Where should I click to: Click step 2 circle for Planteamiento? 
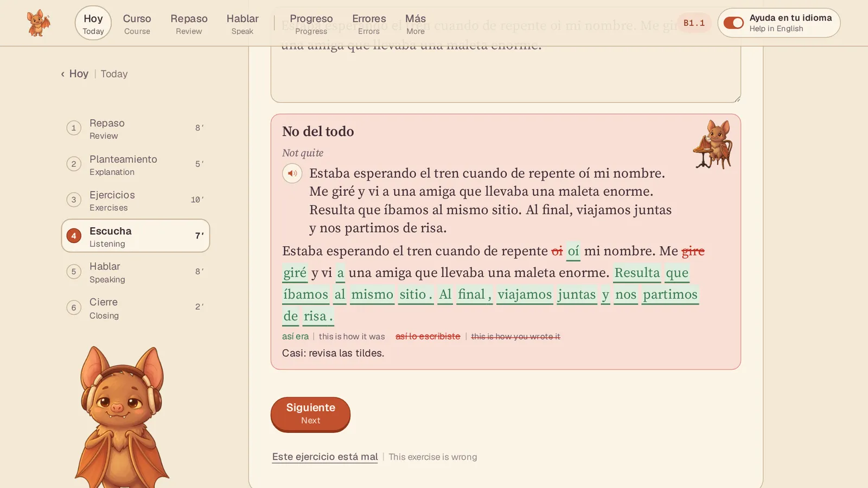point(74,164)
